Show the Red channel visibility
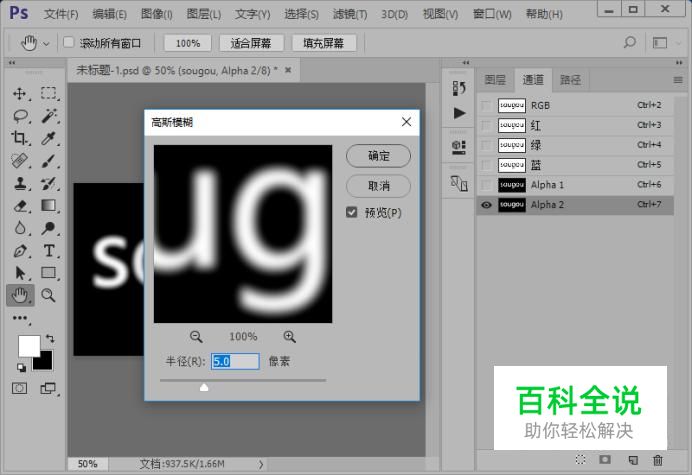Image resolution: width=692 pixels, height=475 pixels. [x=486, y=125]
